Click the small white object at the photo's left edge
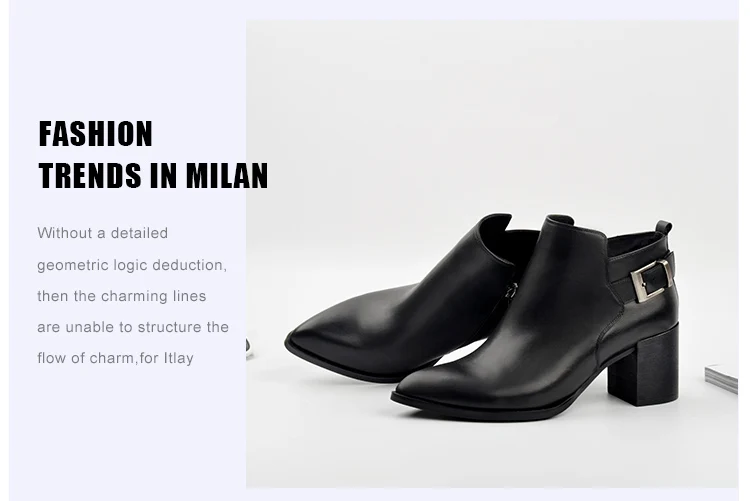Screen dimensions: 750x501 pos(249,348)
